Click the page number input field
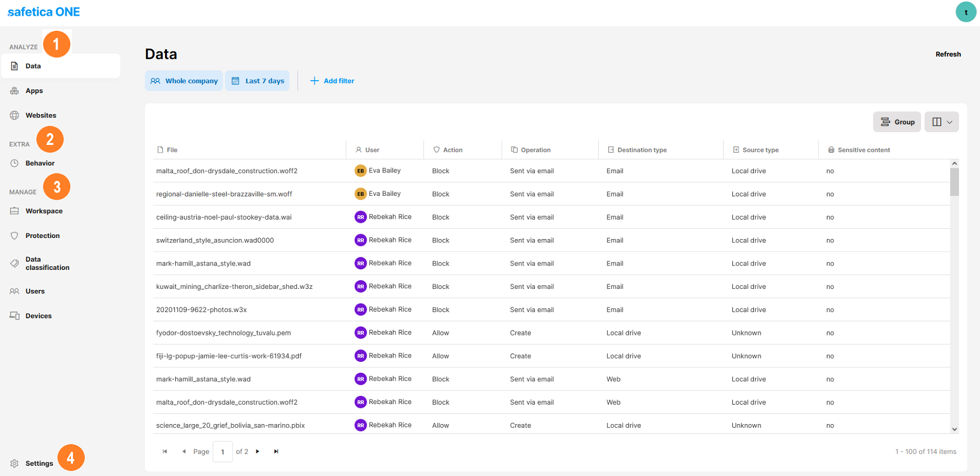The height and width of the screenshot is (476, 980). (222, 451)
